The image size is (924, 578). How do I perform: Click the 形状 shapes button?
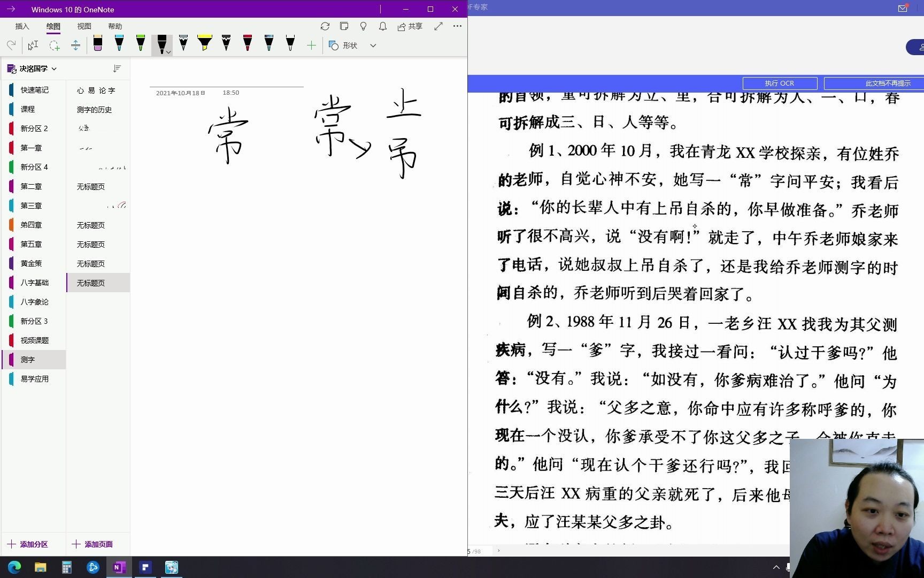(343, 45)
